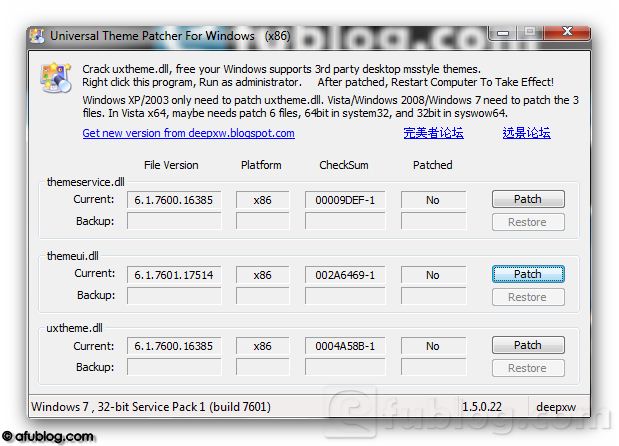
Task: Click themeui.dll x86 platform field
Action: tap(263, 275)
